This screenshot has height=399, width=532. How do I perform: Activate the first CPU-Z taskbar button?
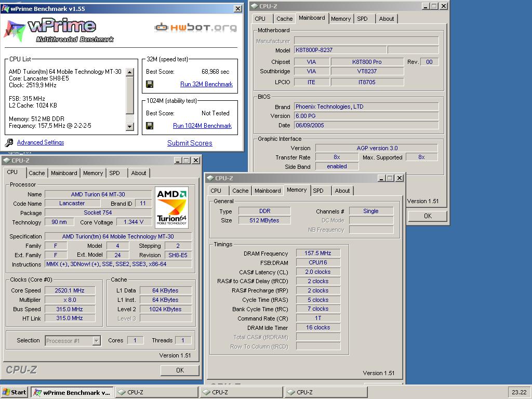click(157, 392)
